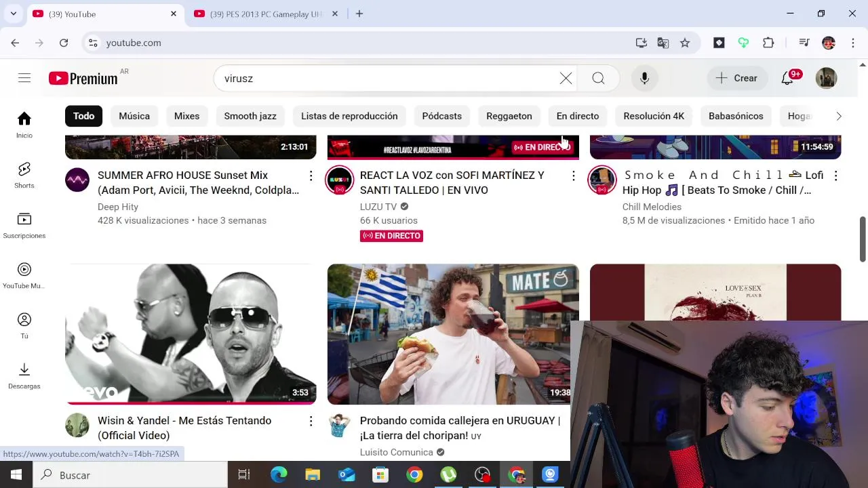Open Chrome profile avatar in toolbar
The height and width of the screenshot is (488, 868).
pos(829,43)
